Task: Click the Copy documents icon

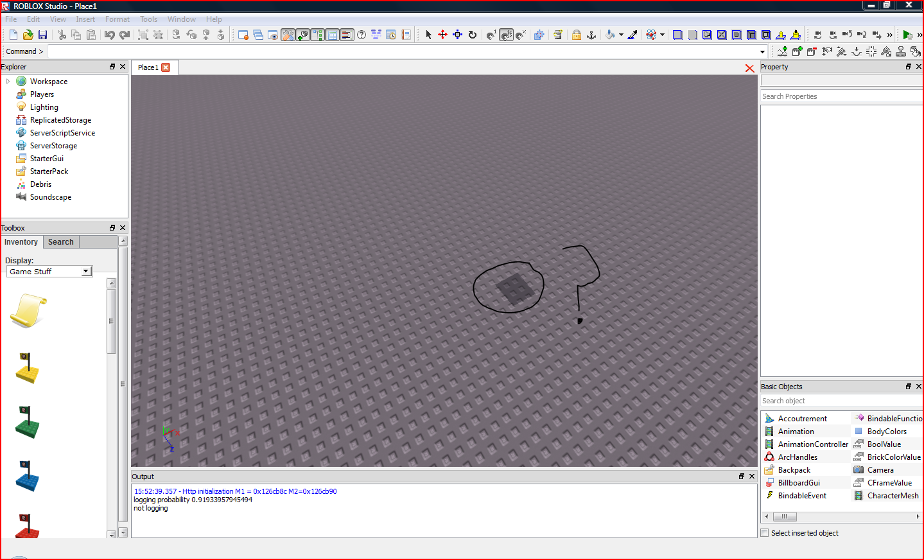Action: pos(76,35)
